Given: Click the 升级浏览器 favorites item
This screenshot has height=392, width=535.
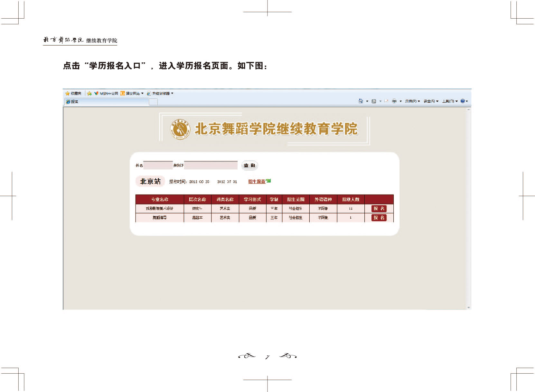Looking at the screenshot, I should [x=158, y=94].
